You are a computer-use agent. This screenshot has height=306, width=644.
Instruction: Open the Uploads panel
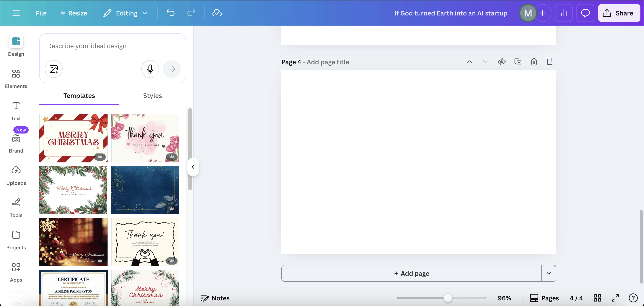click(x=16, y=176)
